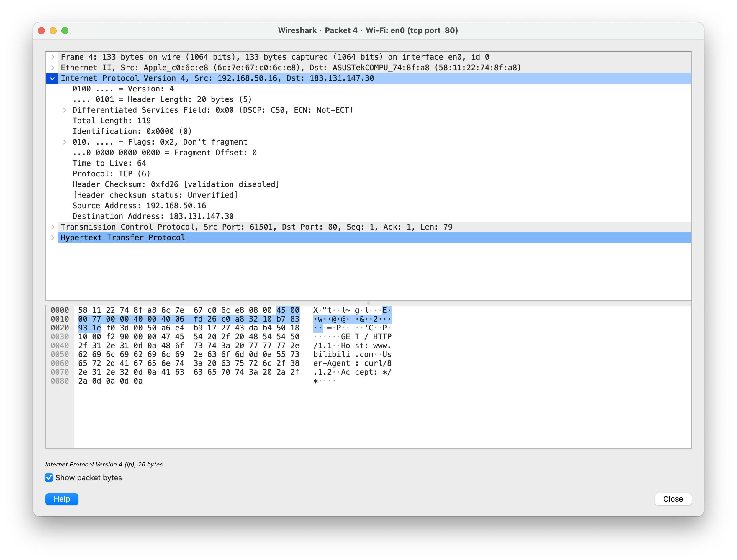The height and width of the screenshot is (560, 737).
Task: Expand the Flags 0x2 entry
Action: tap(65, 142)
